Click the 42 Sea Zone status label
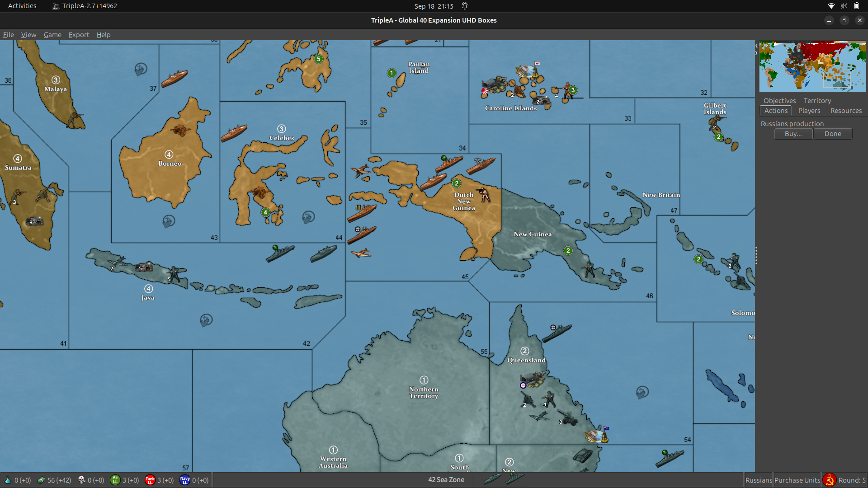Viewport: 868px width, 488px height. [446, 480]
